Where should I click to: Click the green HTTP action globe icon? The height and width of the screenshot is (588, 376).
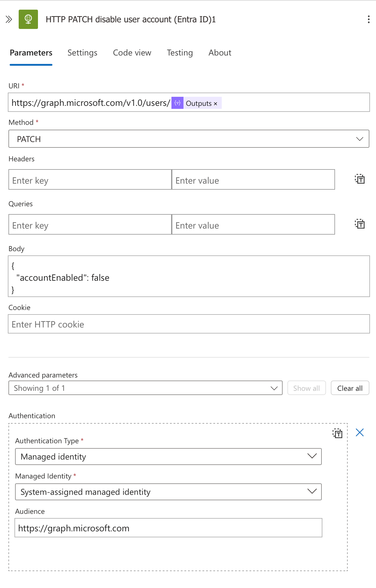tap(28, 19)
